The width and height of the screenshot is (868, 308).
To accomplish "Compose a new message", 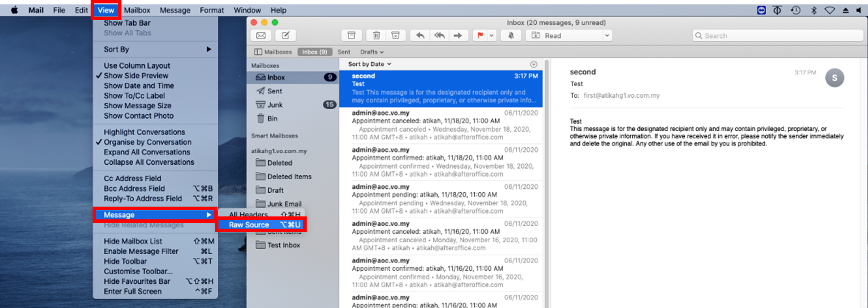I will point(286,36).
